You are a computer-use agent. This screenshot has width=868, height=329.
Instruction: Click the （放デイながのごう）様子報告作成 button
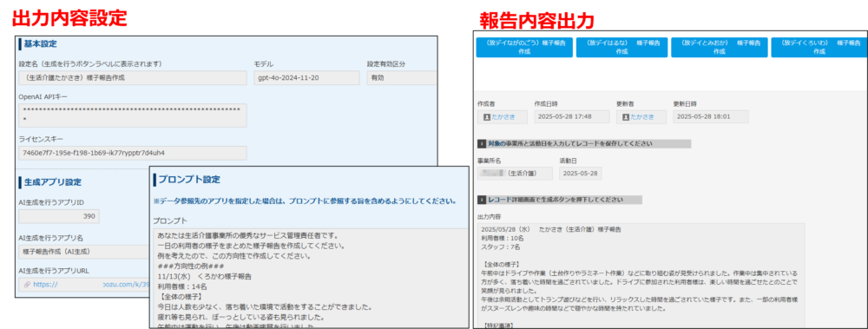pos(523,47)
